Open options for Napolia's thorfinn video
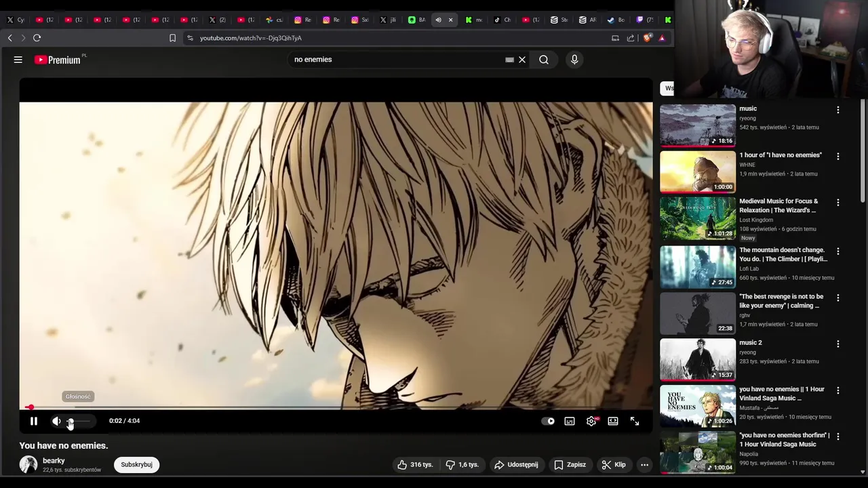 point(837,437)
